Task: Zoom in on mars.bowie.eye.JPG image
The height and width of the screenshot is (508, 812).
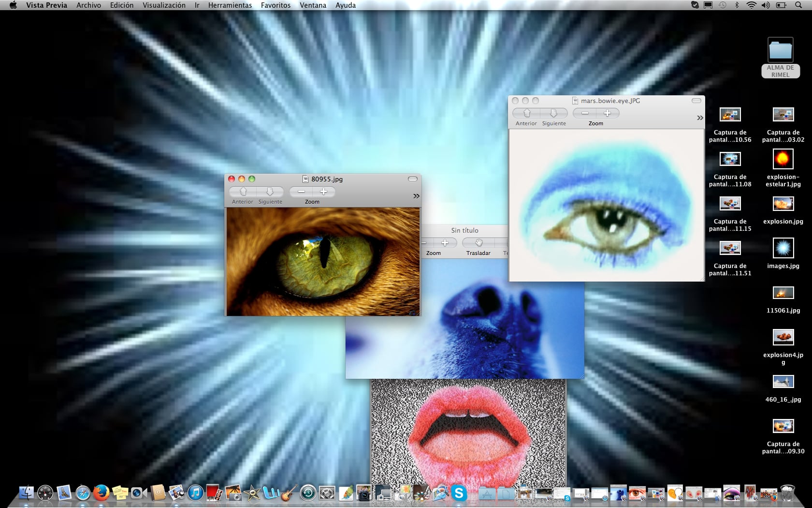Action: [x=607, y=113]
